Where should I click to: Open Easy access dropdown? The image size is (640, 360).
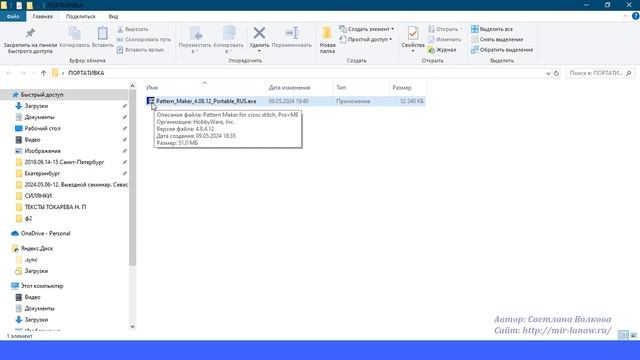[366, 40]
